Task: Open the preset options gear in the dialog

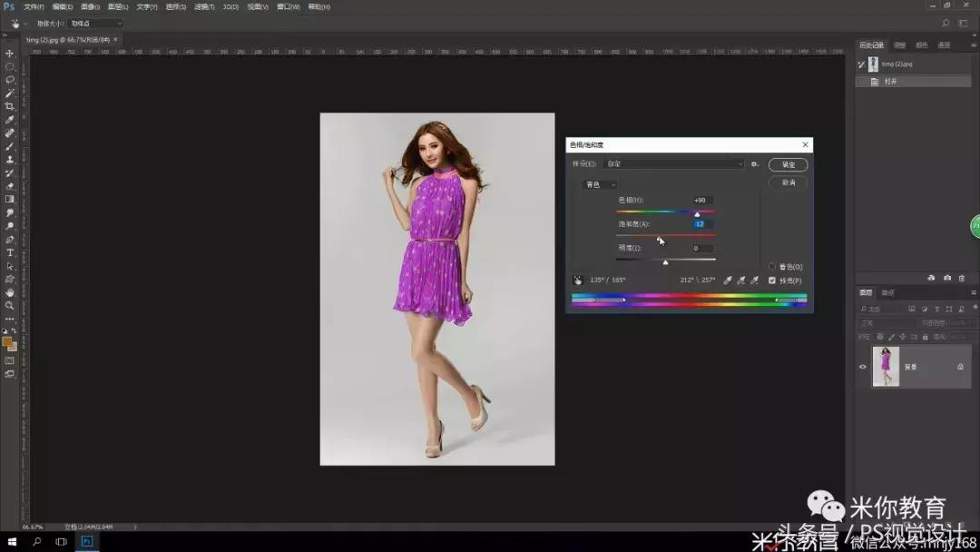Action: coord(754,164)
